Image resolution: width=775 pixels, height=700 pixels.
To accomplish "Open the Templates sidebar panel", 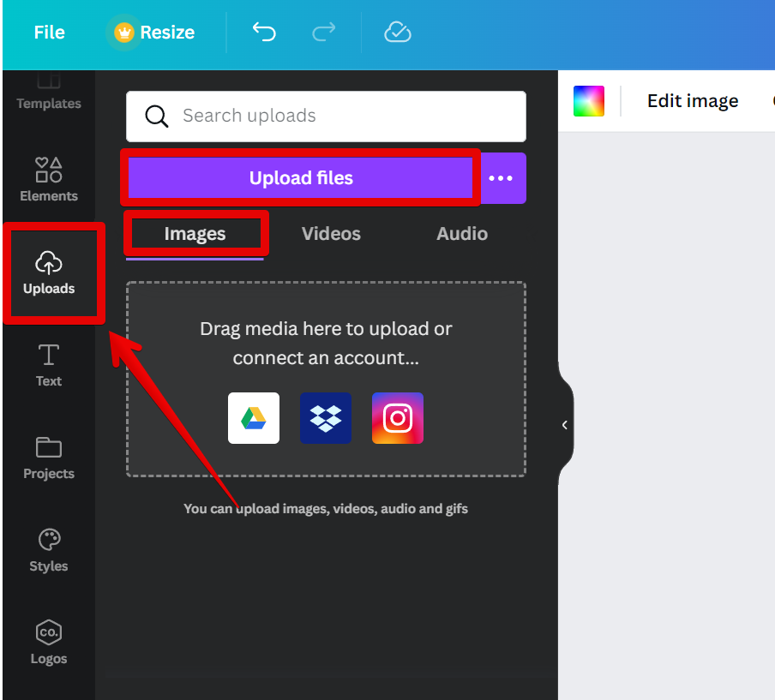I will click(48, 92).
